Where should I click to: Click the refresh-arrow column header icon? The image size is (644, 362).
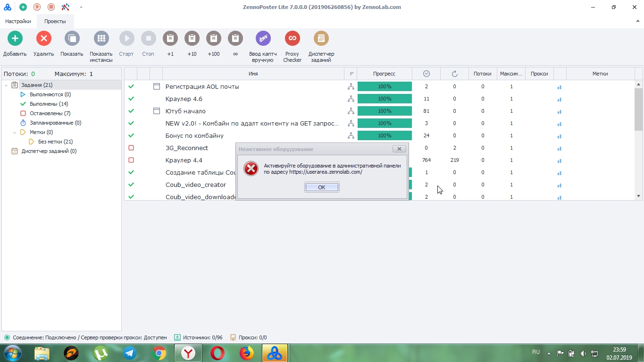click(x=455, y=74)
